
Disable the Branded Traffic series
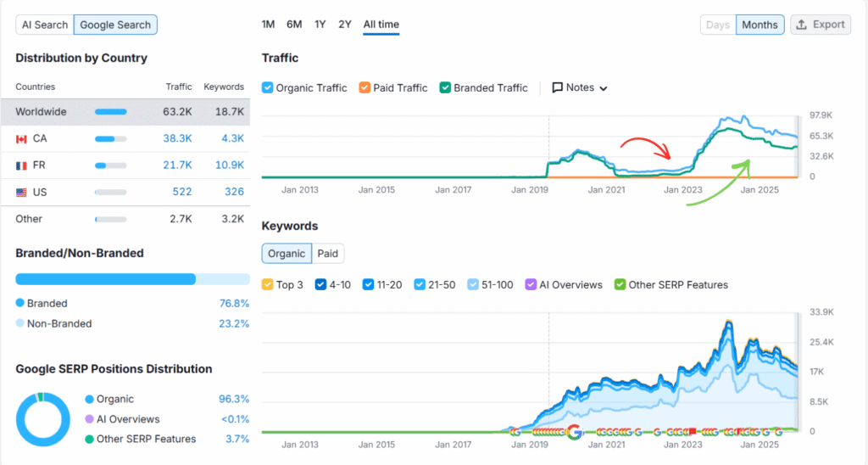pyautogui.click(x=445, y=87)
